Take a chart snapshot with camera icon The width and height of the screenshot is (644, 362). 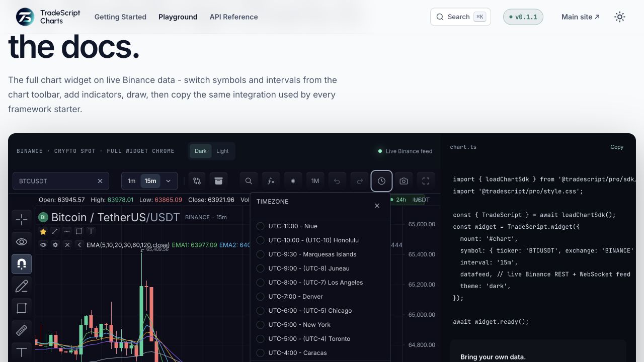coord(404,181)
